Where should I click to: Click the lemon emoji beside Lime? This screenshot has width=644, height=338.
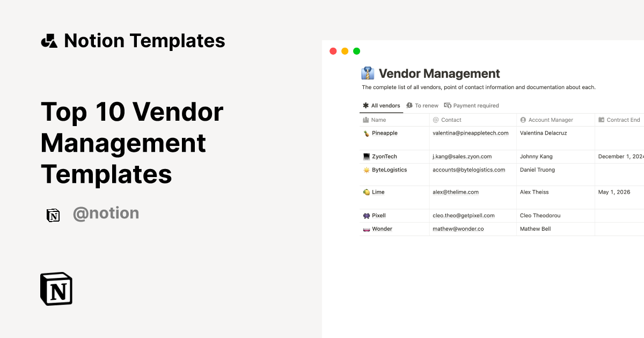[x=366, y=192]
